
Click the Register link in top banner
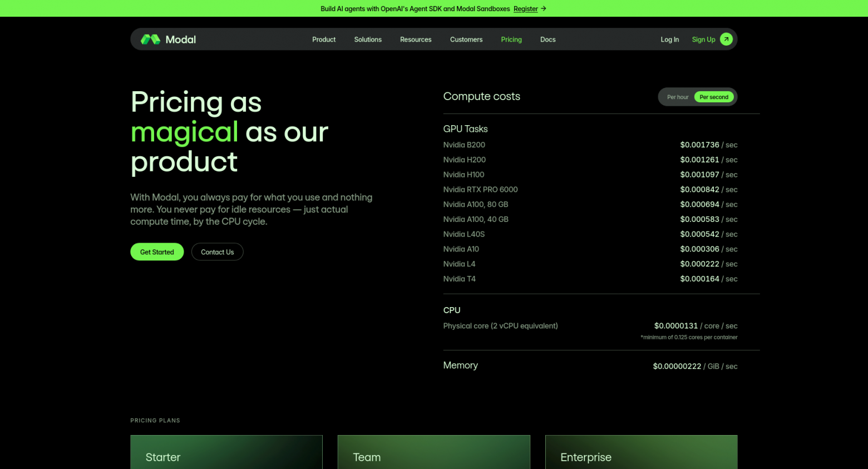(x=526, y=9)
